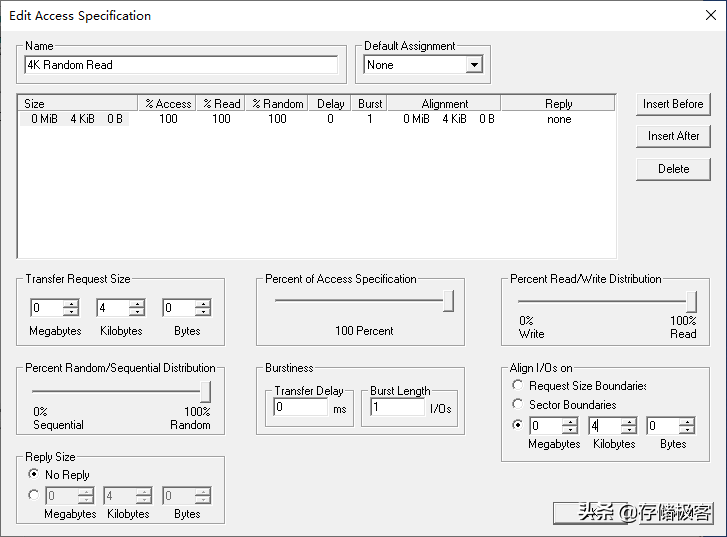Click the % Access value 100 in the row
Image resolution: width=727 pixels, height=537 pixels.
[x=168, y=119]
